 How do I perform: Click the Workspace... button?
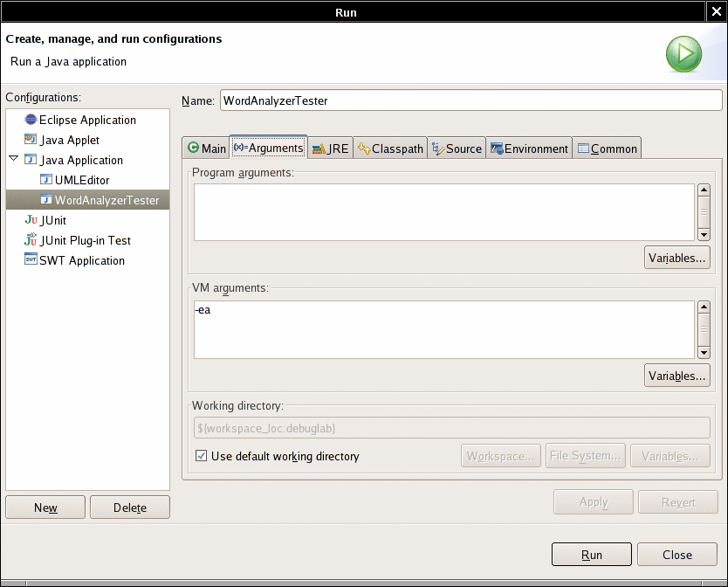[500, 455]
